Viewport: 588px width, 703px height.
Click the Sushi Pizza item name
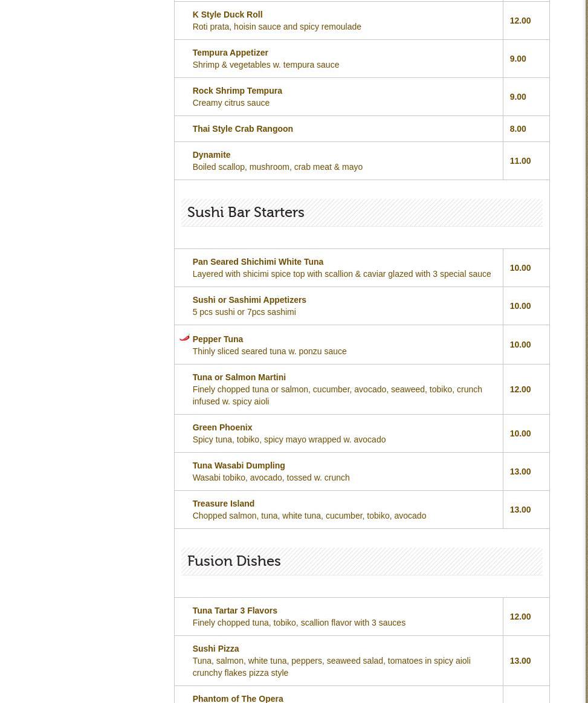[215, 649]
